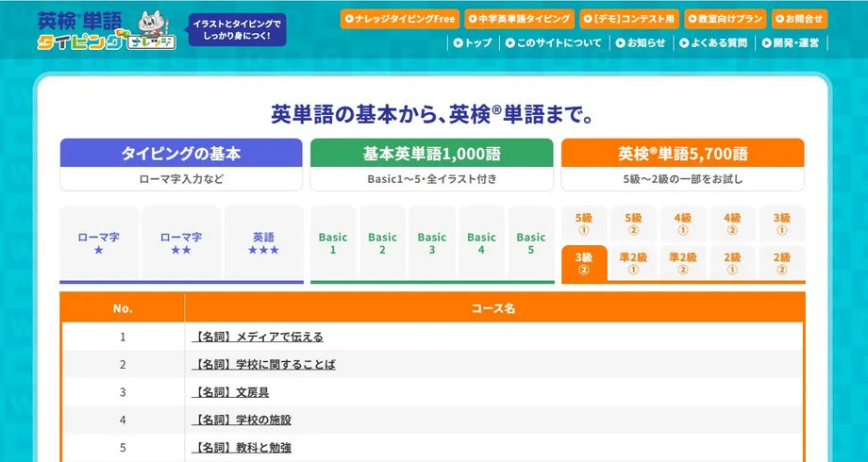
Task: Click row number 1 in the table
Action: pyautogui.click(x=123, y=337)
